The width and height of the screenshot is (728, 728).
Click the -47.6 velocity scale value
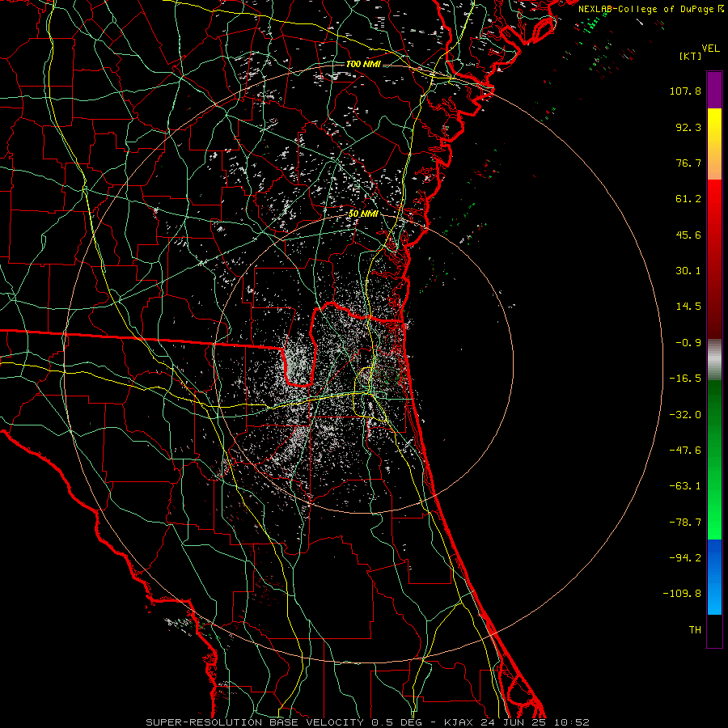[x=685, y=451]
